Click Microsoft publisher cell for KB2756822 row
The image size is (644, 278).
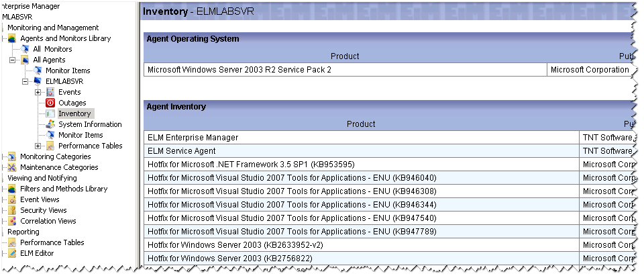(607, 259)
